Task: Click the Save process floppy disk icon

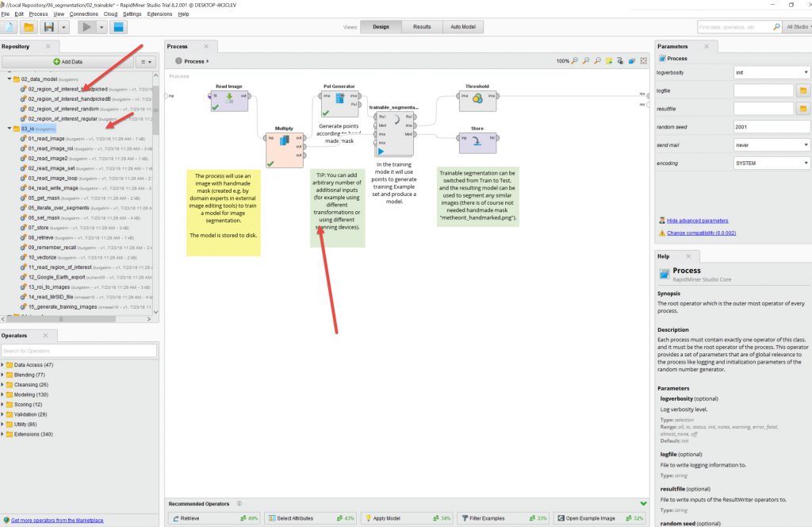Action: point(48,27)
